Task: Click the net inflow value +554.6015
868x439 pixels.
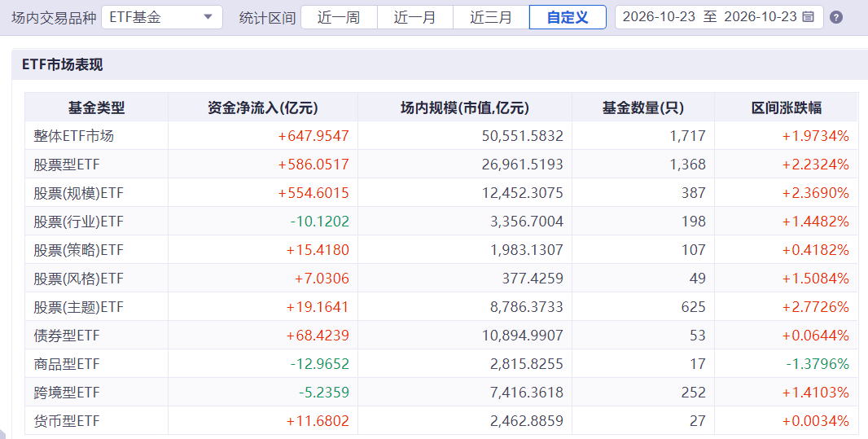Action: click(x=313, y=193)
